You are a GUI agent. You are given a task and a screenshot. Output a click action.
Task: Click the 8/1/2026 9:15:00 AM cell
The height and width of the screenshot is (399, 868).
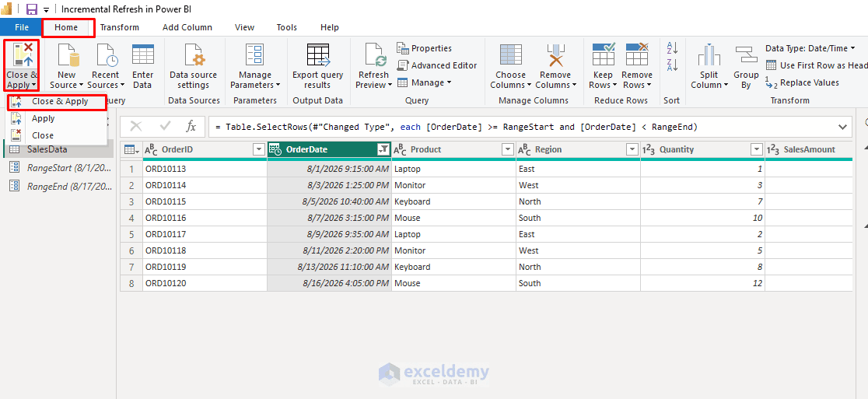point(329,169)
